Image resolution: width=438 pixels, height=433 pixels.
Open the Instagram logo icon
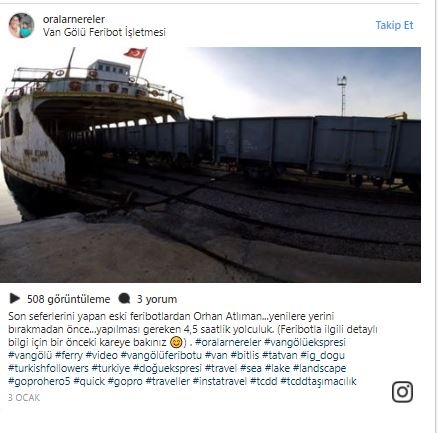coord(402,392)
